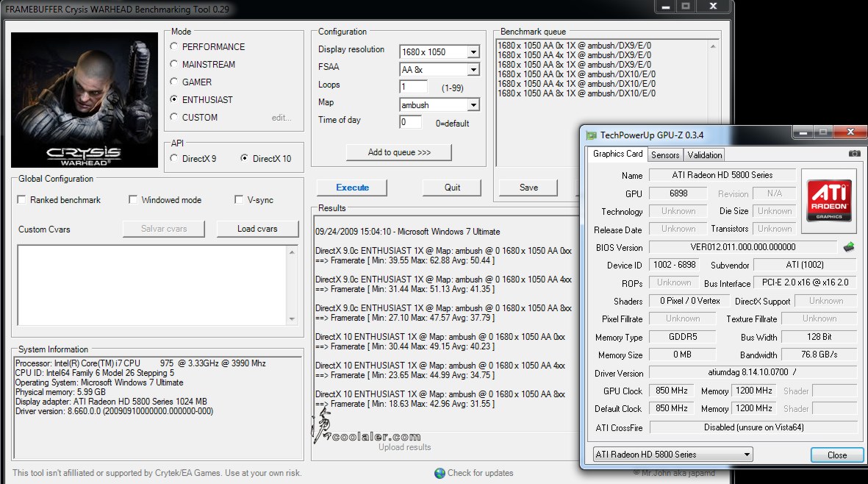The image size is (868, 484).
Task: Click the ATI Radeon logo in GPU-Z
Action: [829, 200]
